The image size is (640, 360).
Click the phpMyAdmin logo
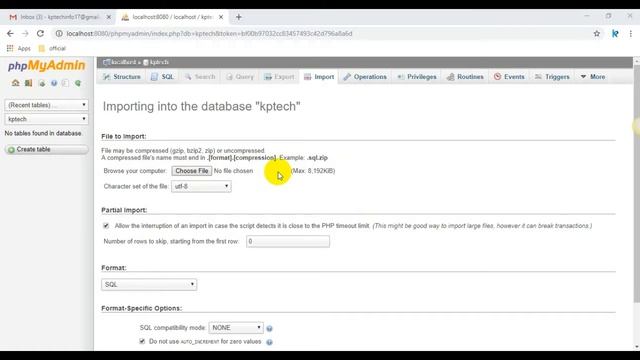coord(46,65)
